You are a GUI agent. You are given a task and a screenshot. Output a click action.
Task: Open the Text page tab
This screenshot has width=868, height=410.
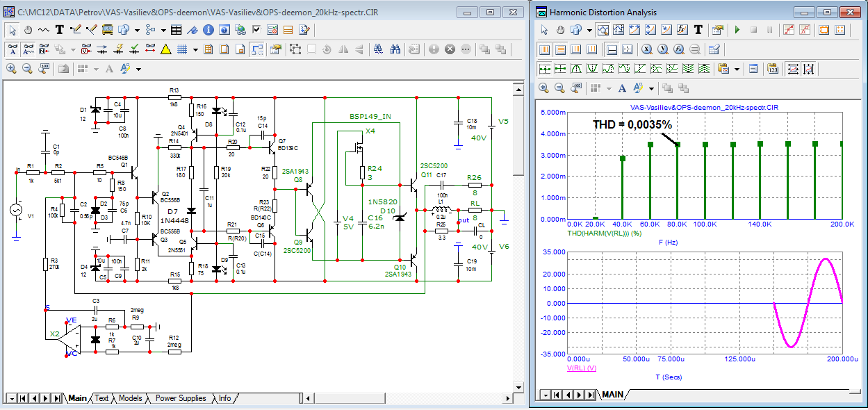tap(102, 398)
